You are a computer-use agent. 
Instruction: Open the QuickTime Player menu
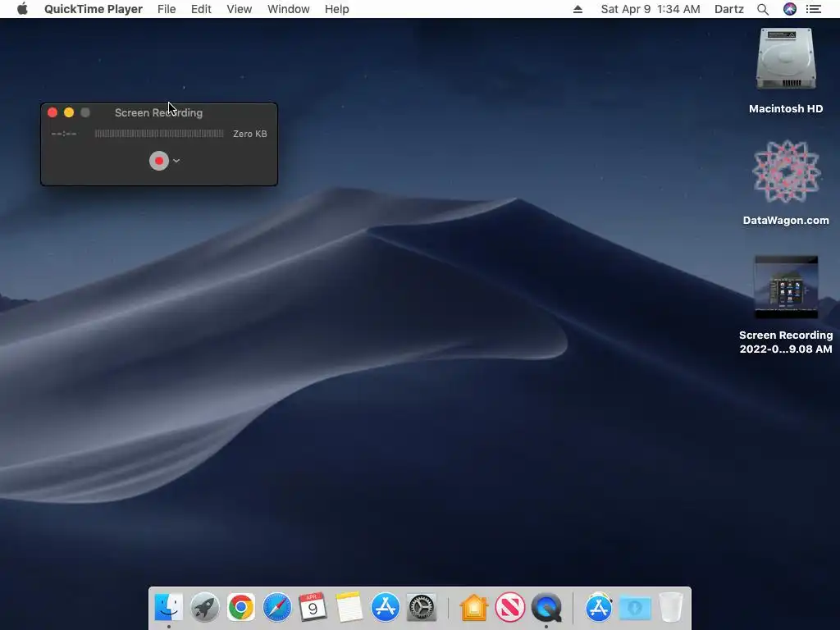point(94,9)
